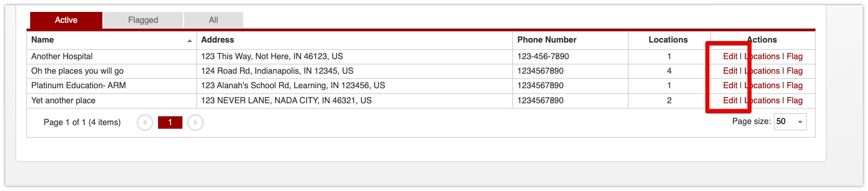The image size is (868, 191).
Task: Go to next page arrow icon
Action: tap(195, 122)
